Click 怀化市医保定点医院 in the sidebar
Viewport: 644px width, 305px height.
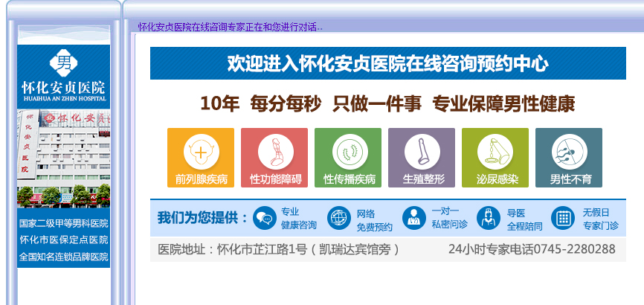[64, 240]
